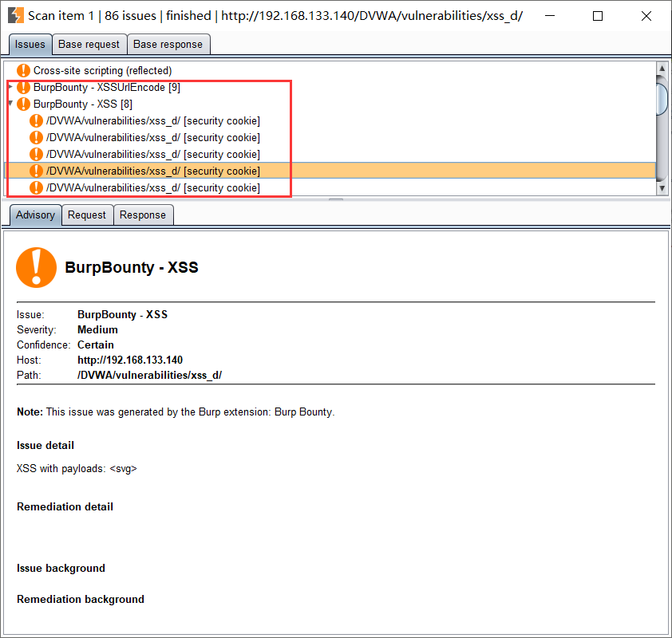The width and height of the screenshot is (672, 638).
Task: Minimize the scan item window
Action: pyautogui.click(x=550, y=16)
